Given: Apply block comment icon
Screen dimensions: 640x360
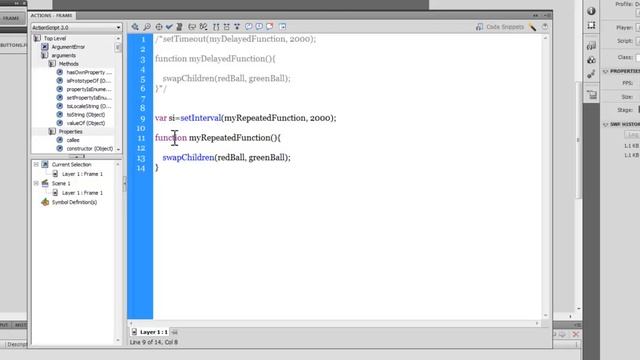Looking at the screenshot, I should 249,27.
